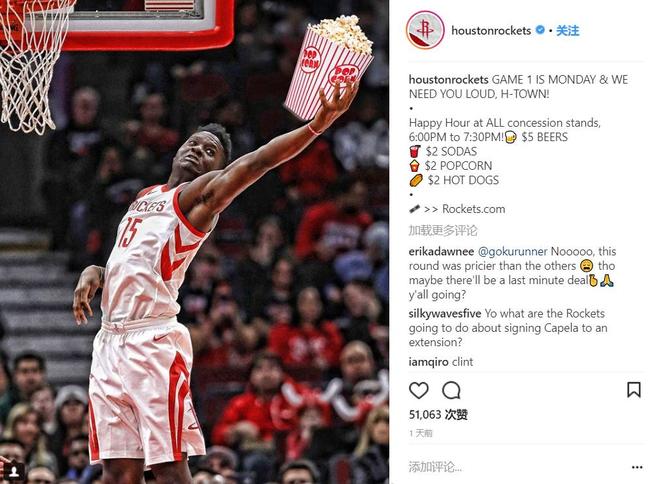
Task: Open iamqiro commenter profile
Action: [x=429, y=362]
